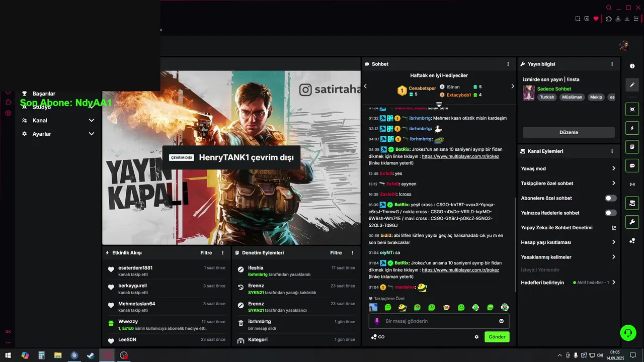Toggle the moderation log document icon in the right rail
Viewport: 644px width, 362px height.
tap(632, 147)
